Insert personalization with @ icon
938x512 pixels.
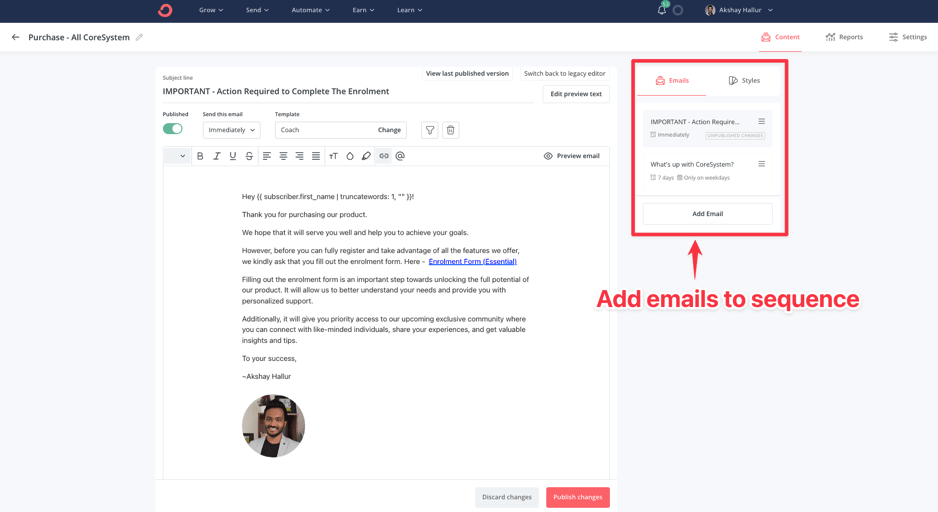[x=400, y=156]
